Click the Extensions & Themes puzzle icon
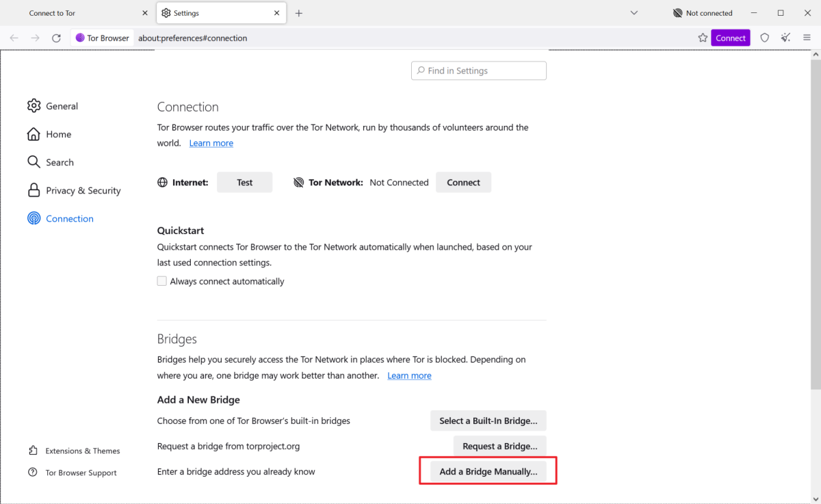 click(x=33, y=451)
